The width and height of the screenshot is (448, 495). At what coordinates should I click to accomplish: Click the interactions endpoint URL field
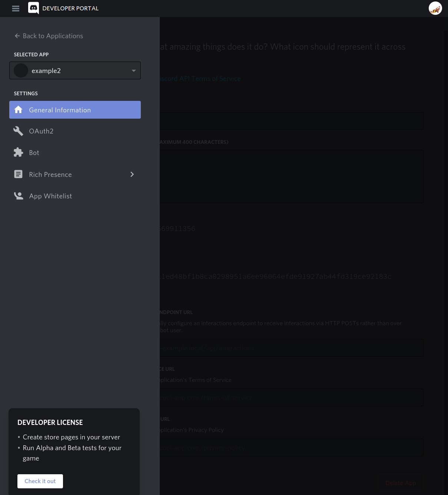[291, 348]
